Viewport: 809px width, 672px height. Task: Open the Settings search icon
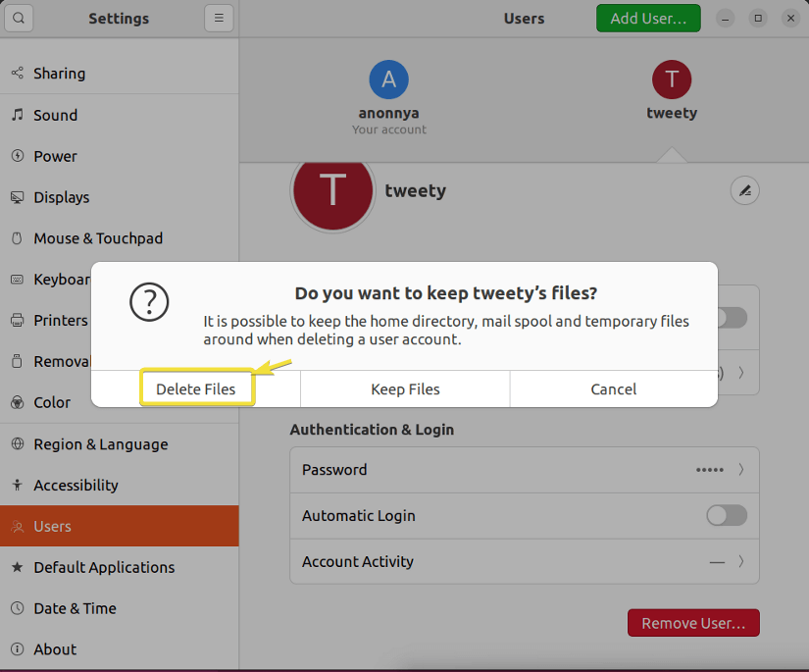click(19, 18)
